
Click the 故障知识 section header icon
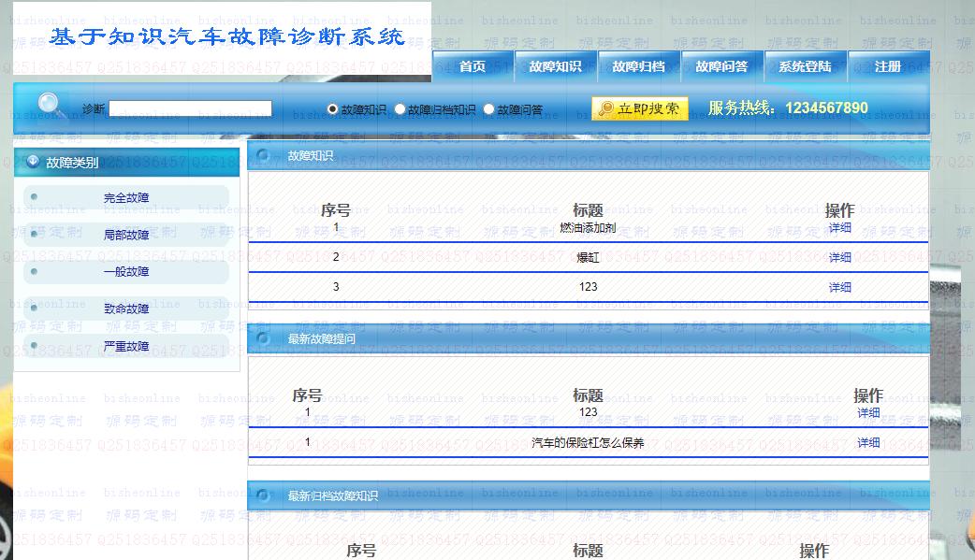[x=263, y=155]
